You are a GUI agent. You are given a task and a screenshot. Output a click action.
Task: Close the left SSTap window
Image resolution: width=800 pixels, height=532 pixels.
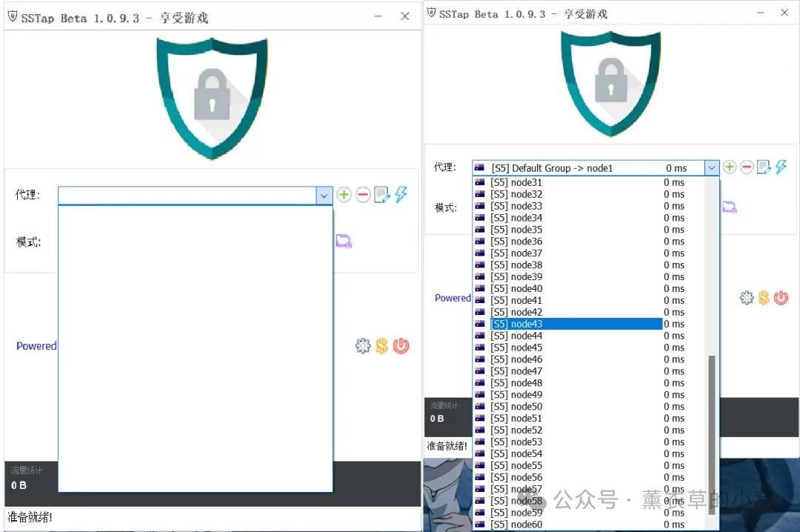(405, 16)
